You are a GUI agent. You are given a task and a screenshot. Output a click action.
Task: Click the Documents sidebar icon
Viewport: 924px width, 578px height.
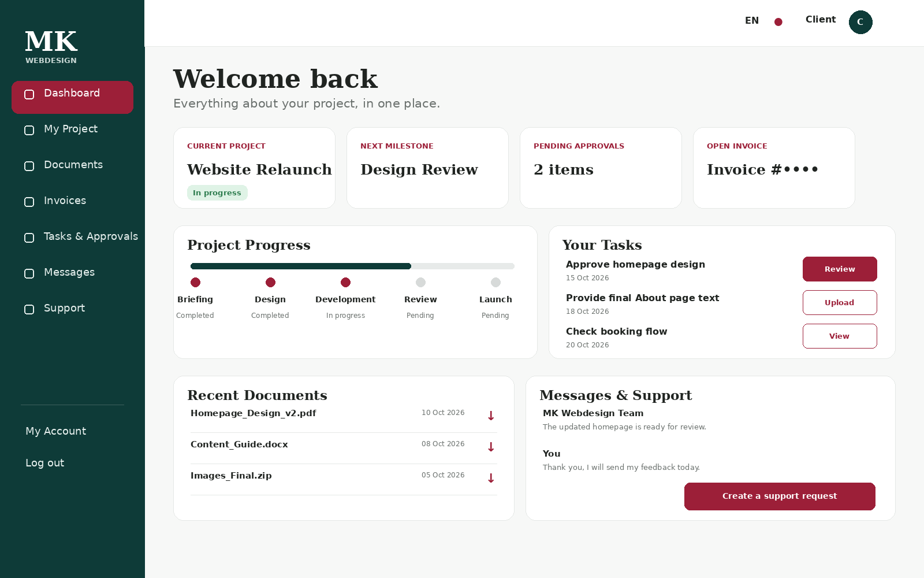tap(29, 166)
